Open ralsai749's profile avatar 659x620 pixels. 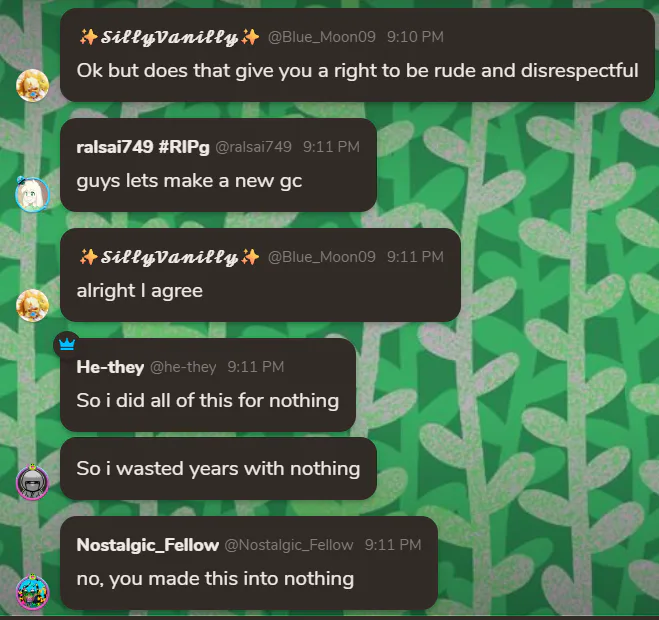pos(32,193)
